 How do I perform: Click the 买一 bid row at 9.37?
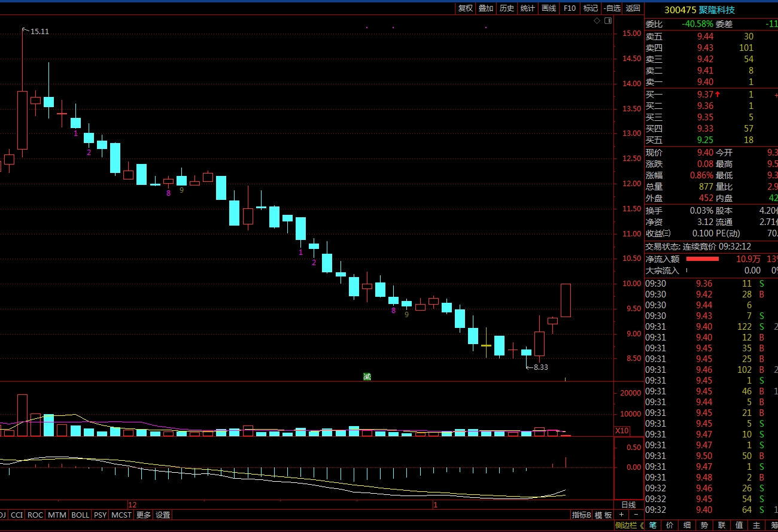click(x=711, y=95)
